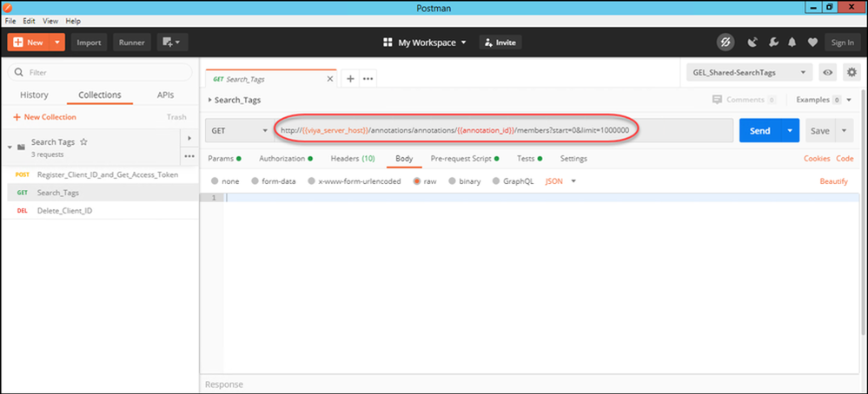Screen dimensions: 868x394
Task: Open the GEL_Shared-SearchTags environment dropdown
Action: click(749, 72)
